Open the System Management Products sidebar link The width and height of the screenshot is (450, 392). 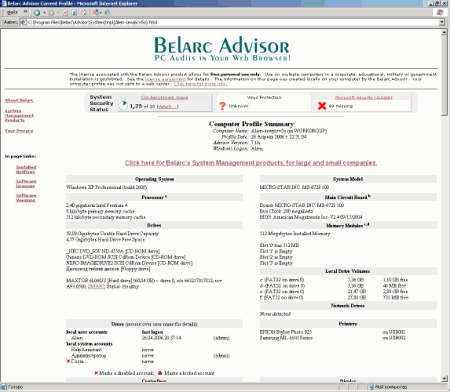coord(19,115)
